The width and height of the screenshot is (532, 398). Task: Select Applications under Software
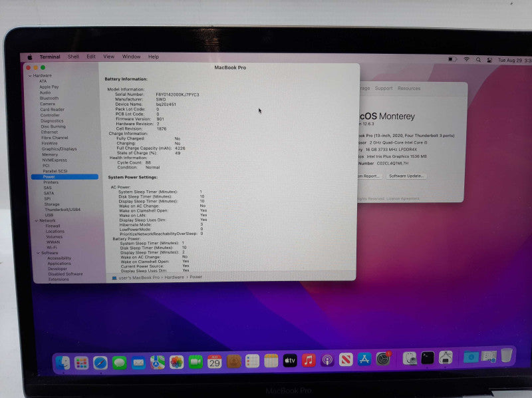[59, 264]
